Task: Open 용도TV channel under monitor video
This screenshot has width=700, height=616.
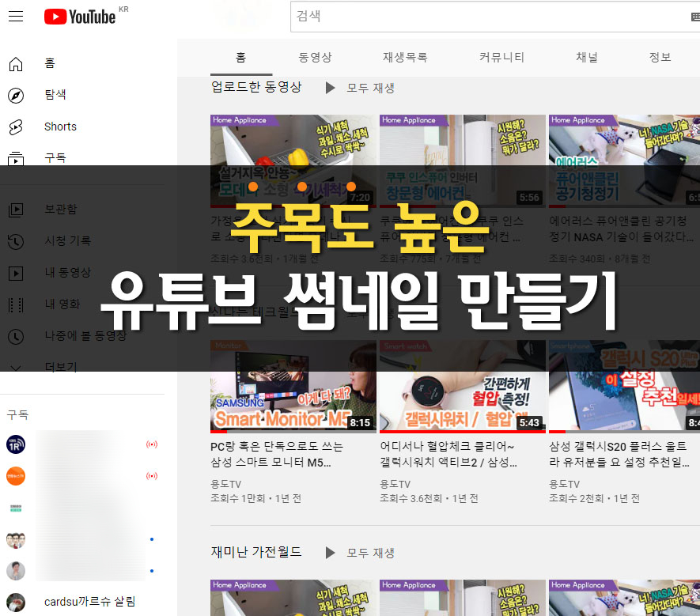Action: coord(226,484)
